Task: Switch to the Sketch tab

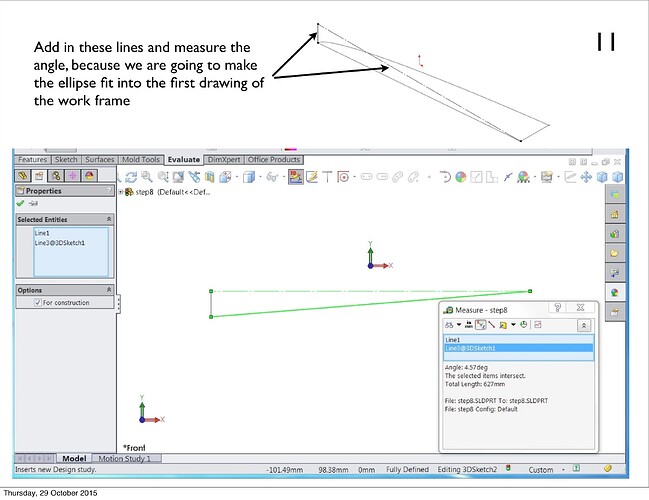Action: coord(65,159)
